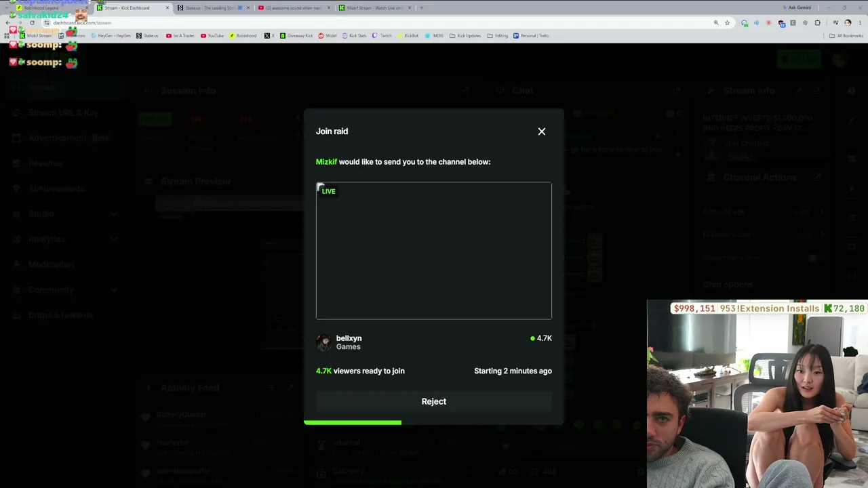Open the HeyGen bookmark
The image size is (868, 488).
pyautogui.click(x=111, y=36)
